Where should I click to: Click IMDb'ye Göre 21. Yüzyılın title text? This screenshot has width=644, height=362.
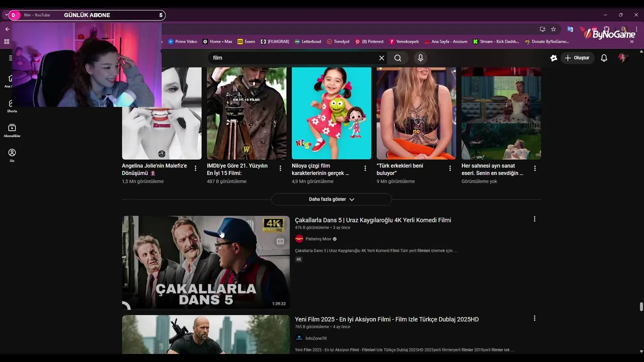(x=237, y=169)
